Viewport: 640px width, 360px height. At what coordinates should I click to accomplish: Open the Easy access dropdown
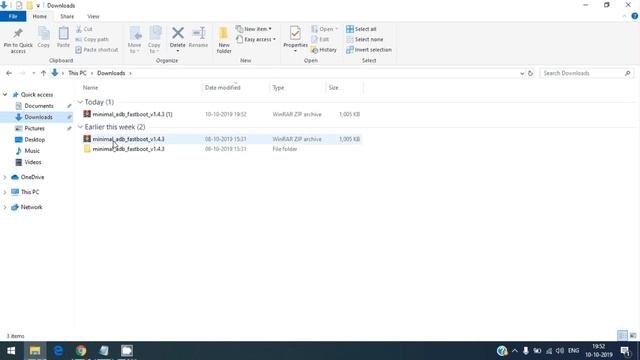click(x=256, y=39)
